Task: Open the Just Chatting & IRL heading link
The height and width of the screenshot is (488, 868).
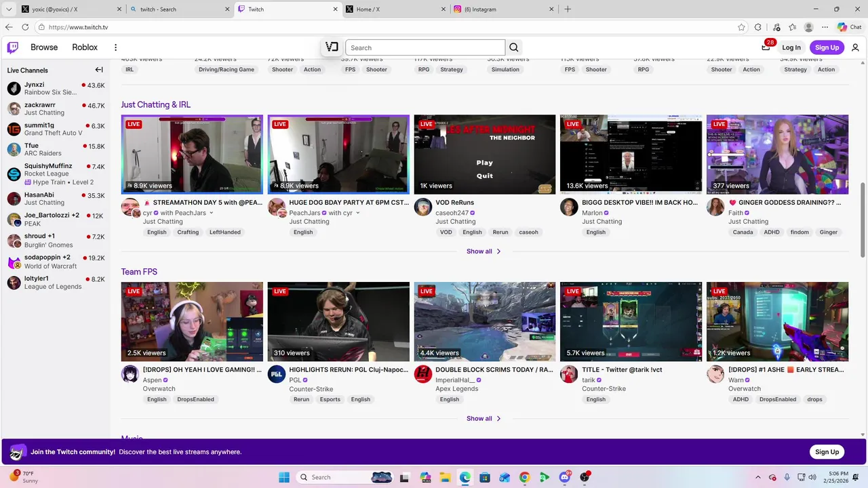Action: (156, 104)
